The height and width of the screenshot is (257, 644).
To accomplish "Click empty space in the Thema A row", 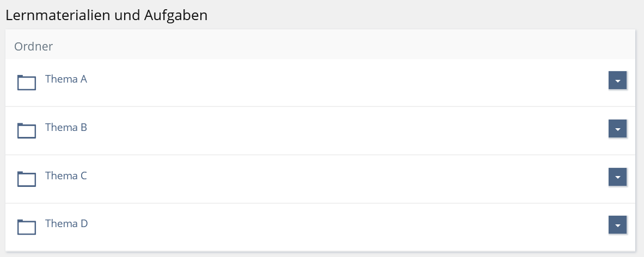I will pos(327,82).
